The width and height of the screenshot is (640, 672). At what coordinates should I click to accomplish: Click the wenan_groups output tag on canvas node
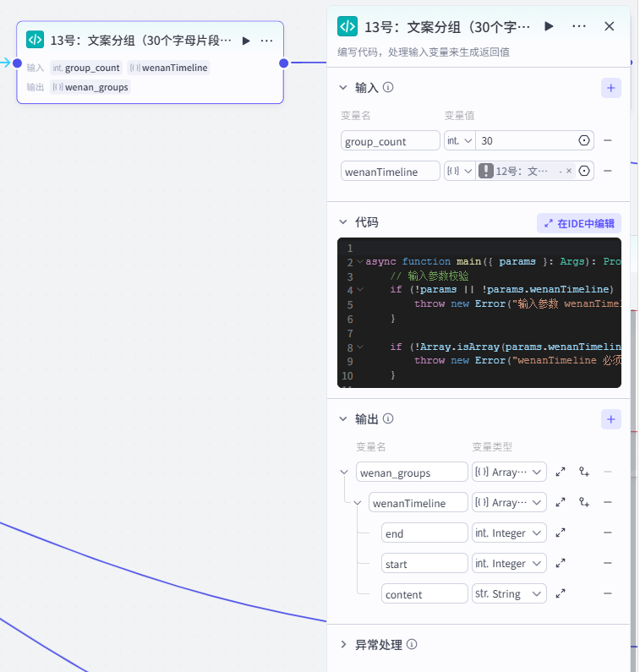[90, 87]
